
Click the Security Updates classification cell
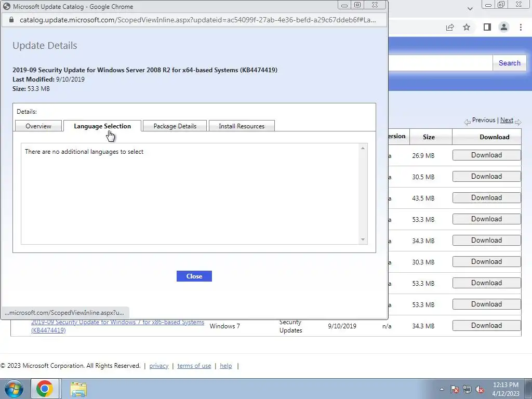tap(290, 326)
